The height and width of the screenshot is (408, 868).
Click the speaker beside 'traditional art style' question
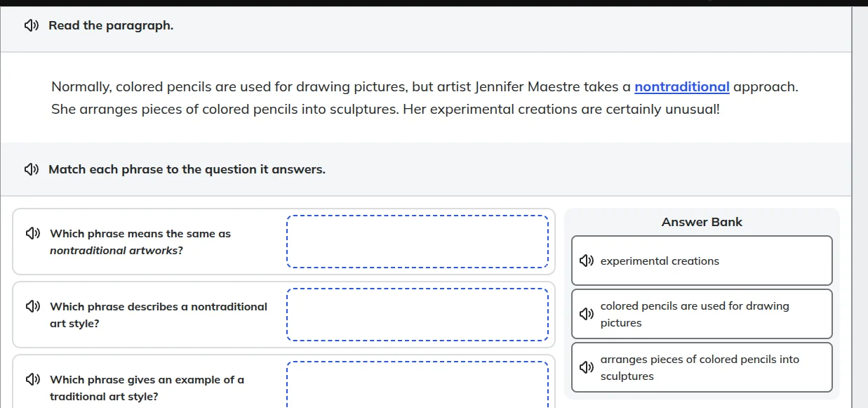[x=32, y=379]
